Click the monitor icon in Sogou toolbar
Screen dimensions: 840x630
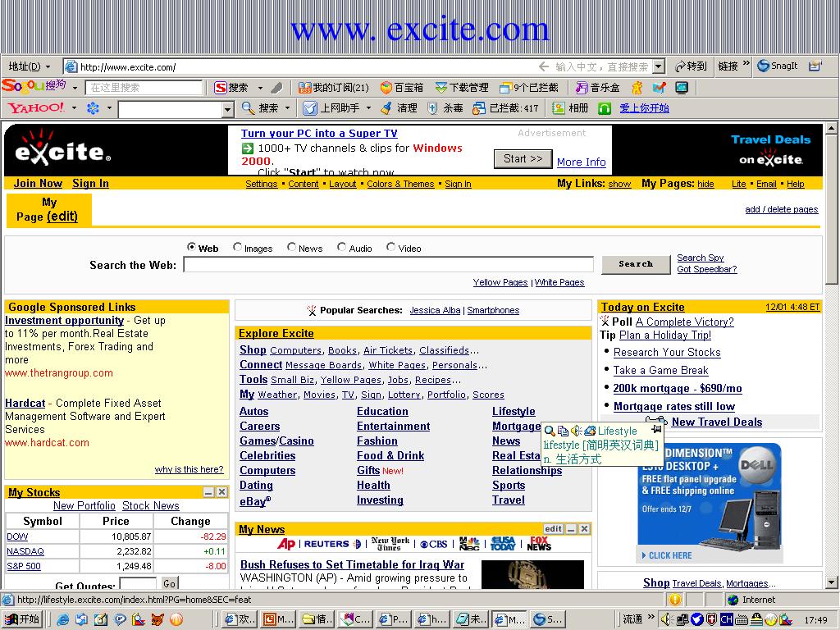click(682, 87)
